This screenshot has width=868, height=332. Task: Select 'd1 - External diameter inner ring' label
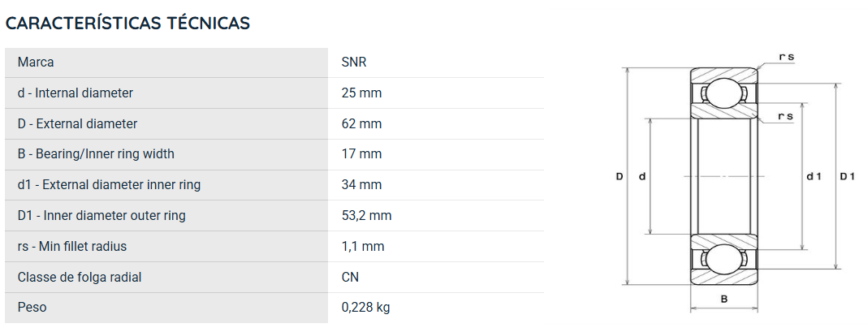coord(109,185)
